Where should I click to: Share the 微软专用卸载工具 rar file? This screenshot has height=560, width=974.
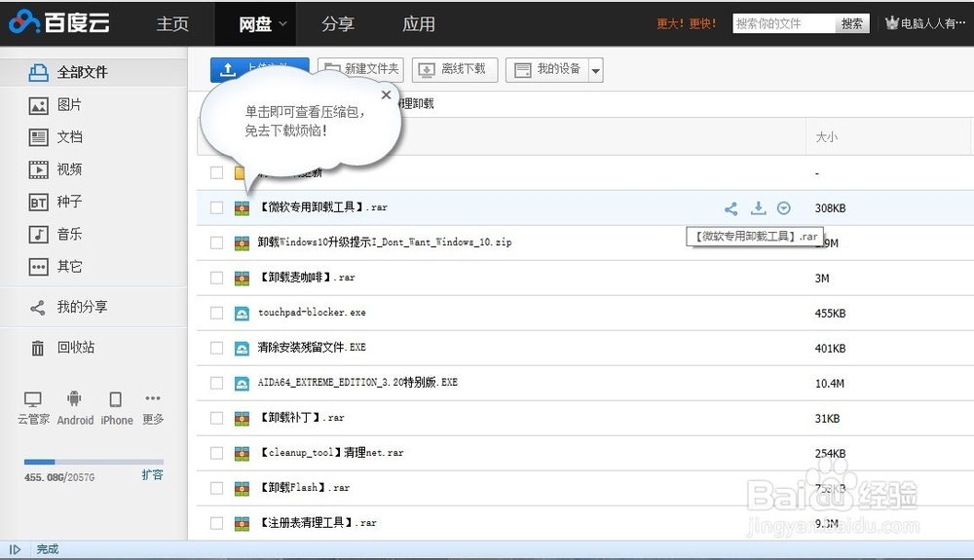coord(731,208)
